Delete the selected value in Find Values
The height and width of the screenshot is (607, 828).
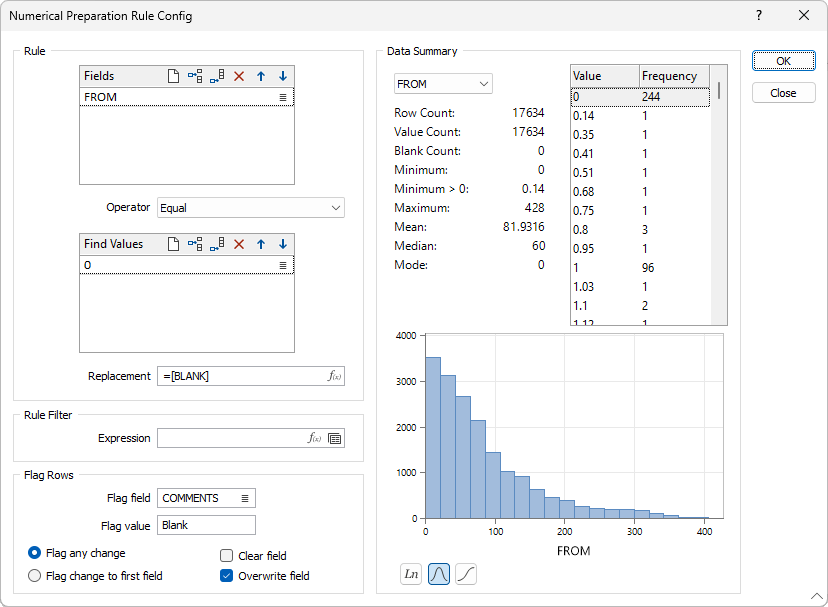(239, 244)
